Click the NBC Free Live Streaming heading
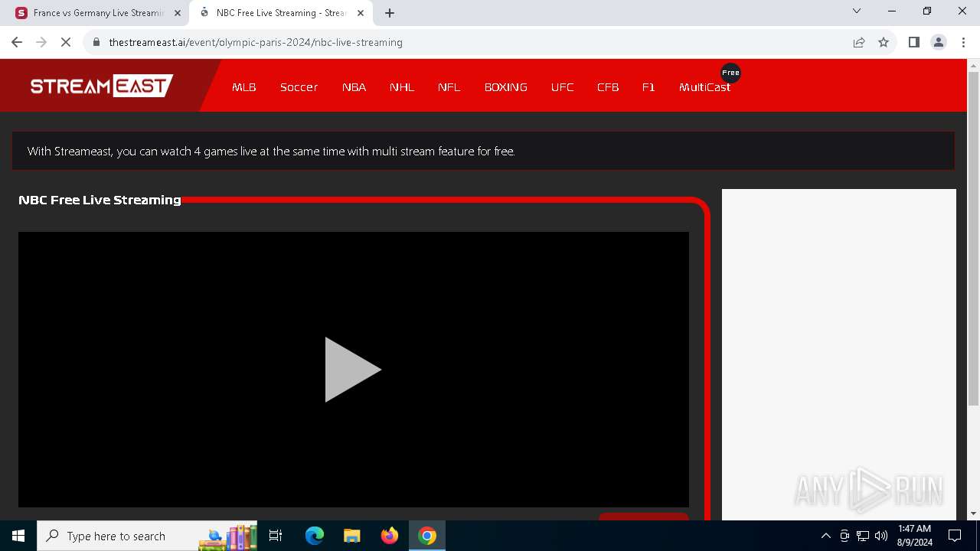 tap(100, 200)
